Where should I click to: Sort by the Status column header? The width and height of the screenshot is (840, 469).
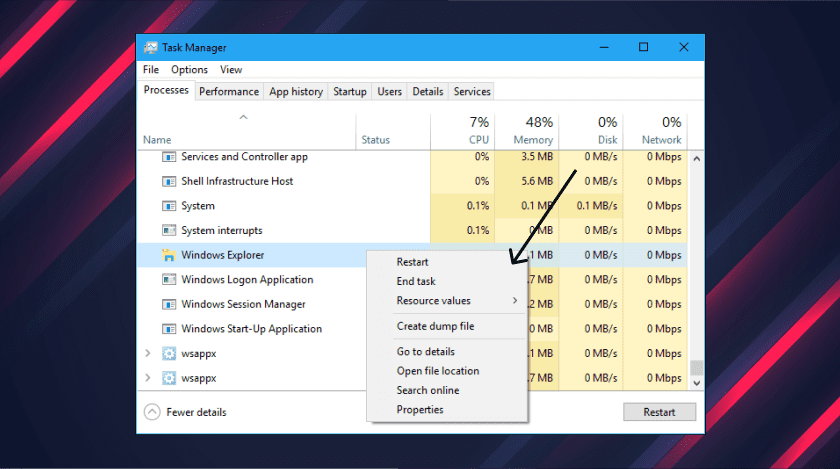click(376, 140)
